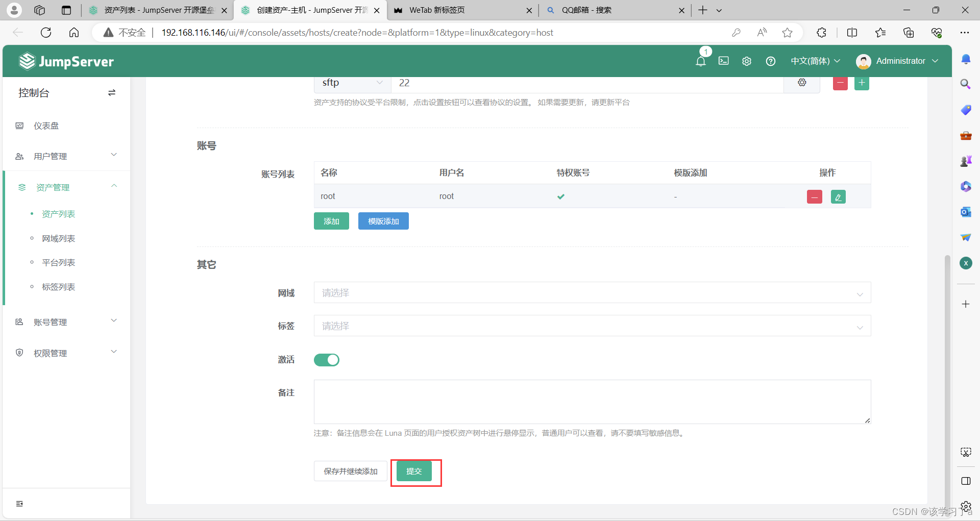Open the Edge sidebar notification bell
The height and width of the screenshot is (521, 980).
click(966, 59)
